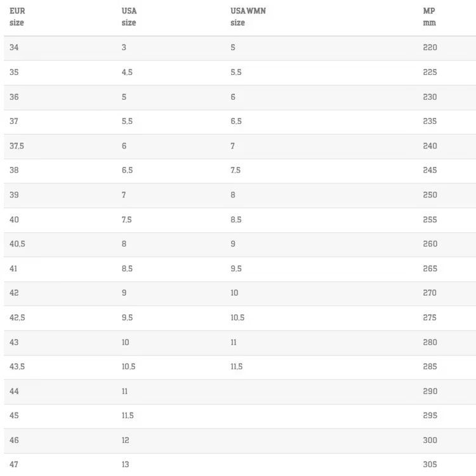
Task: Select EUR size 40,5 row label
Action: coord(17,244)
